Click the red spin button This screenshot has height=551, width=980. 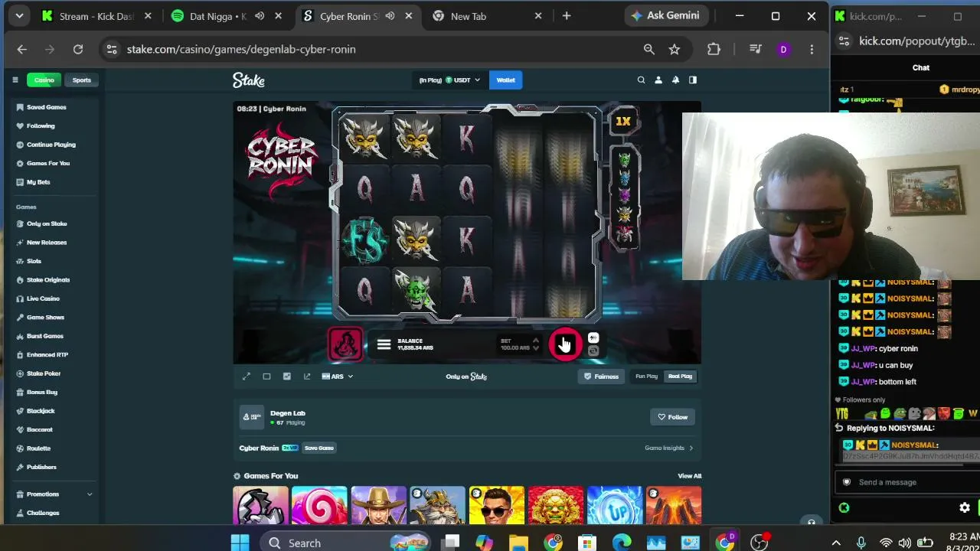(x=565, y=344)
